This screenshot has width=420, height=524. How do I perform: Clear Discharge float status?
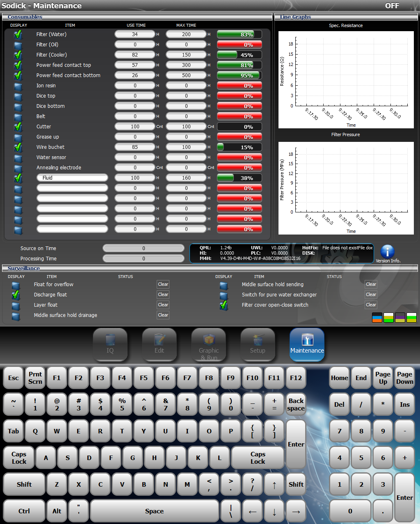pos(163,294)
